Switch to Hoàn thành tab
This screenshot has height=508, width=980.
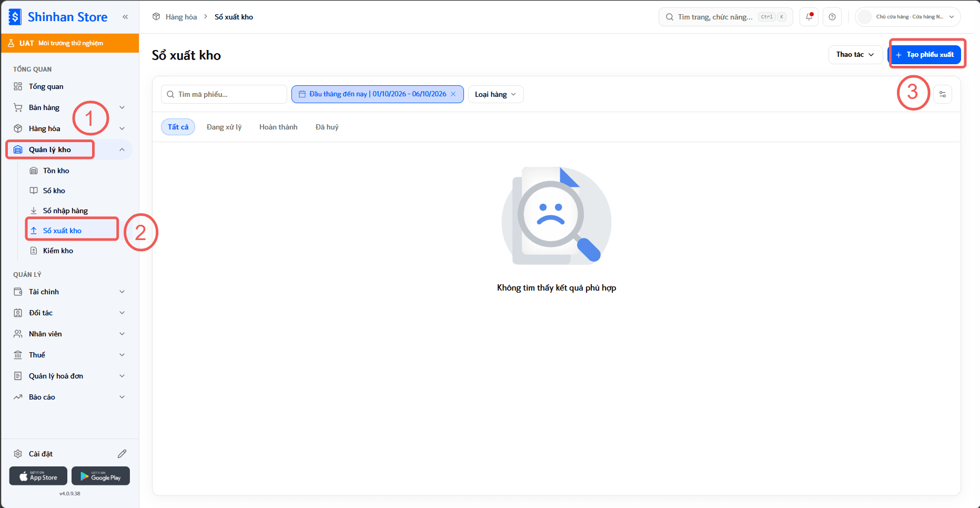tap(278, 127)
